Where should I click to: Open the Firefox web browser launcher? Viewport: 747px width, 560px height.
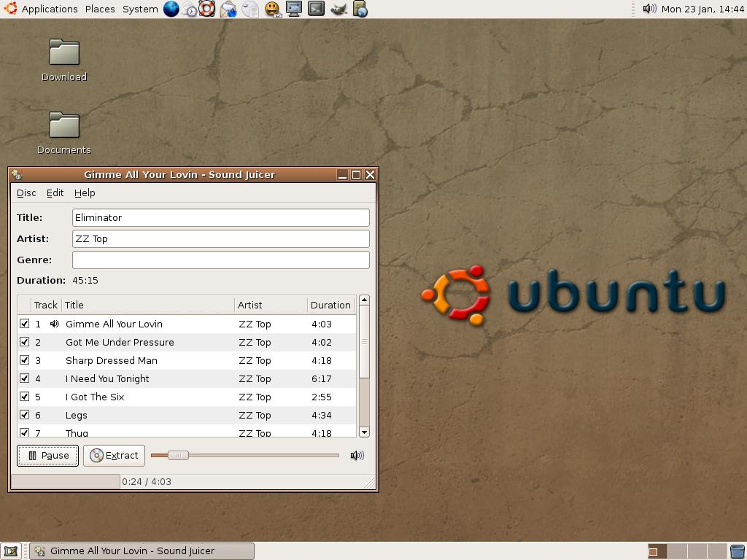pos(171,9)
